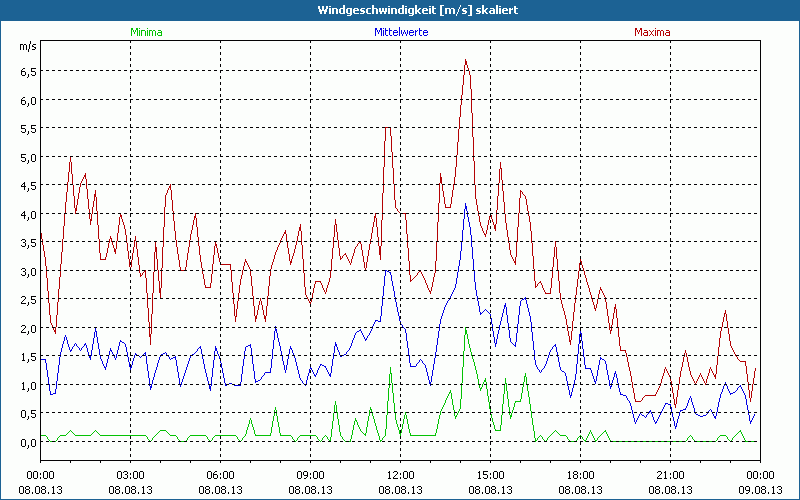
Task: Click the '2,5' y-axis value
Action: coord(29,300)
